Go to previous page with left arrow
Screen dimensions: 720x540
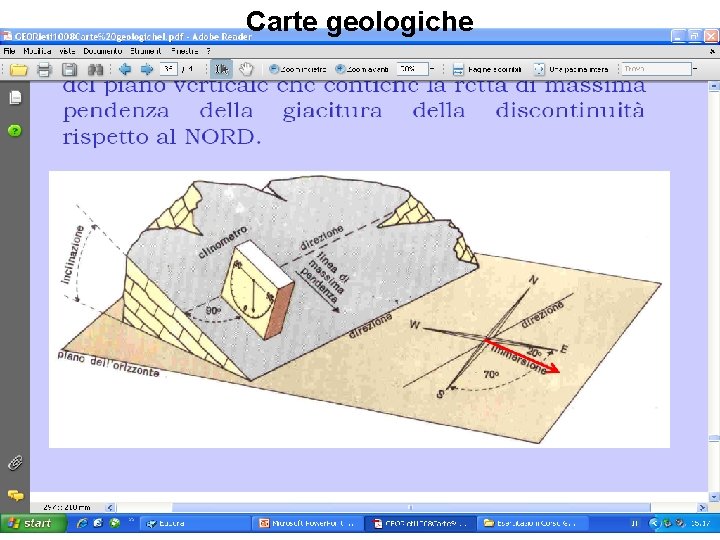[124, 69]
